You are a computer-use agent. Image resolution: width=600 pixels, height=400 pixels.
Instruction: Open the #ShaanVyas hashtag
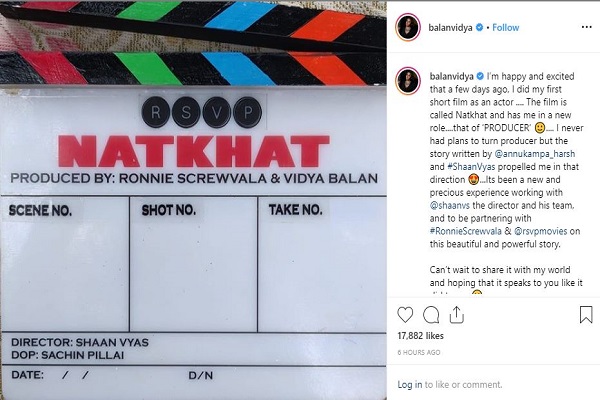471,167
